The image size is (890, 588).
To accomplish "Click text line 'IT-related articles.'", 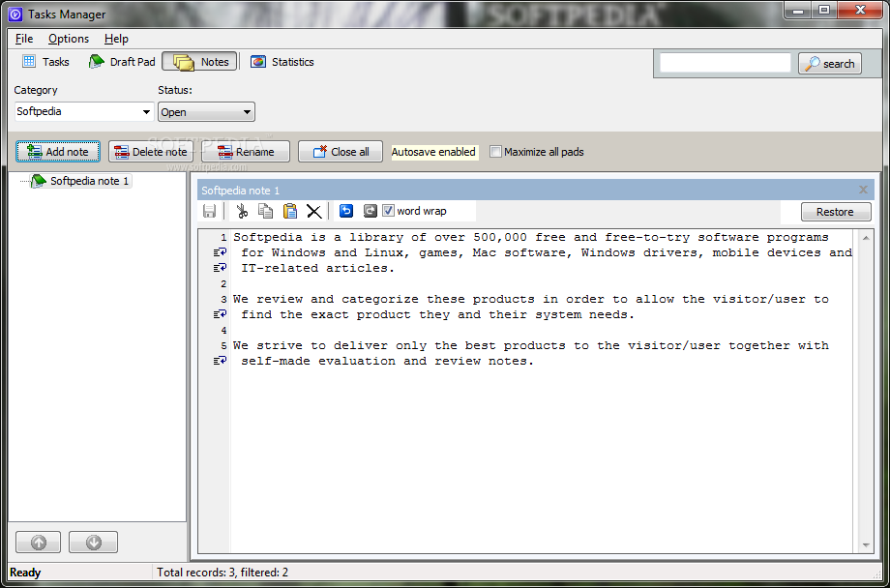I will (x=318, y=268).
